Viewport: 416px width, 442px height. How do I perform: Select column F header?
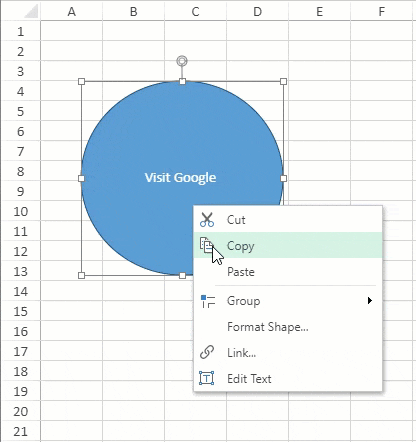click(x=381, y=11)
